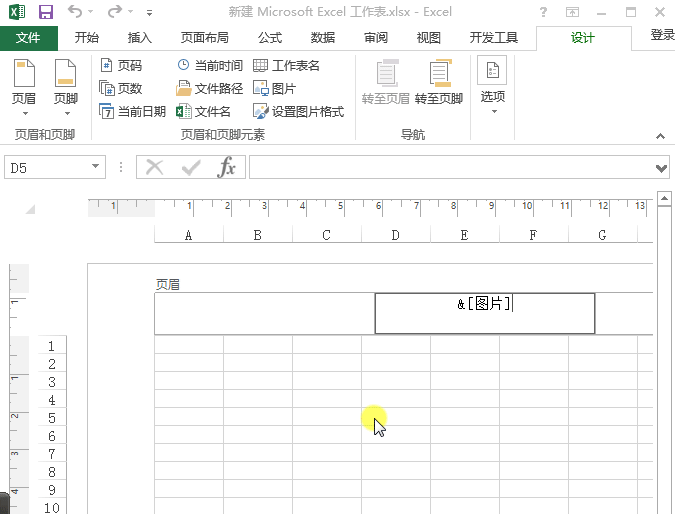Switch to the Formulas (公式) ribbon tab
This screenshot has height=514, width=675.
[269, 38]
